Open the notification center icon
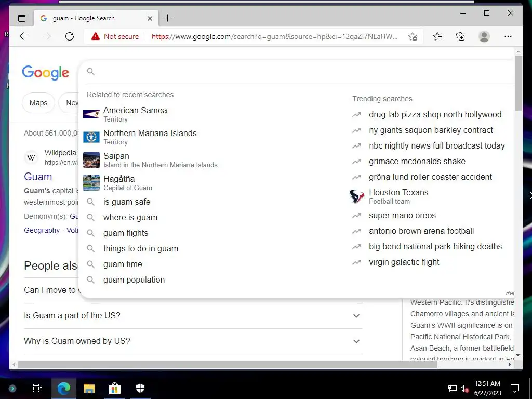This screenshot has height=399, width=532. [x=515, y=388]
